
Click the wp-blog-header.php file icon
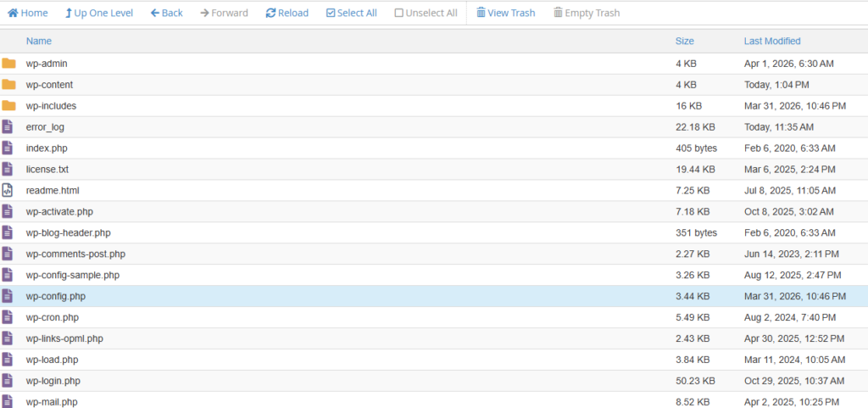[x=7, y=232]
